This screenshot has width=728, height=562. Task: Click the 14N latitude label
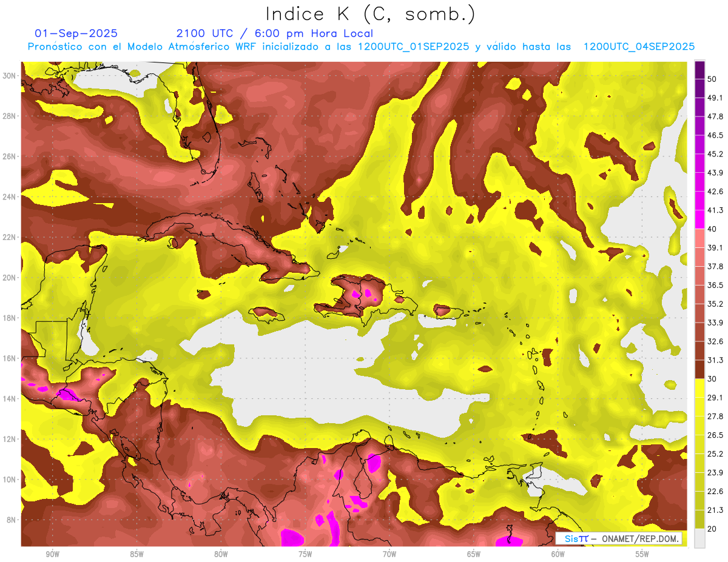10,399
